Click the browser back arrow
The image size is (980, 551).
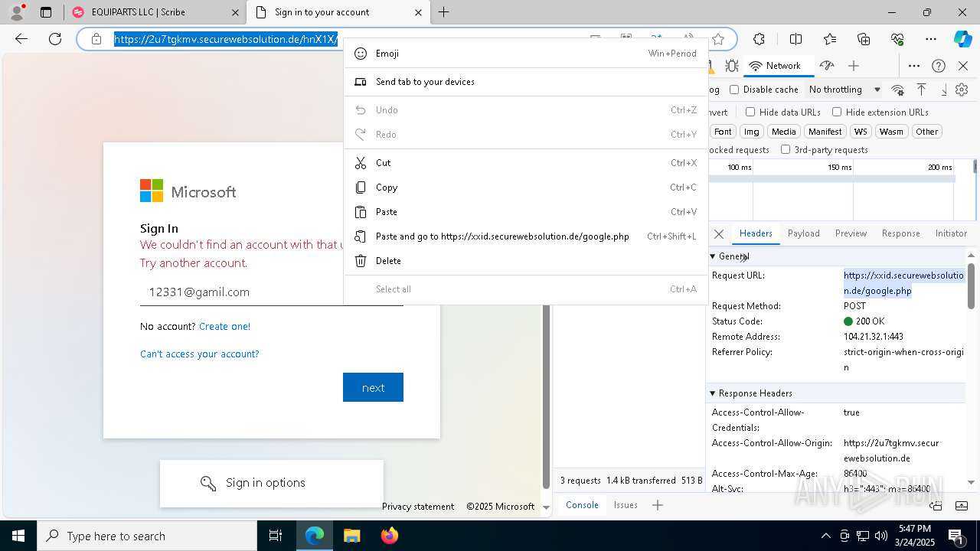(21, 39)
